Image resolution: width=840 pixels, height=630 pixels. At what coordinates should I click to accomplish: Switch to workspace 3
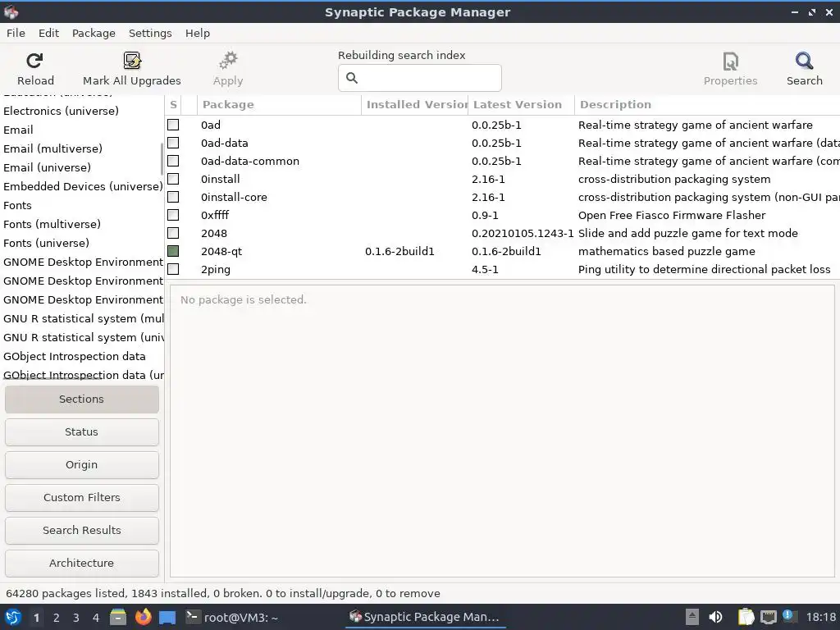(x=76, y=618)
